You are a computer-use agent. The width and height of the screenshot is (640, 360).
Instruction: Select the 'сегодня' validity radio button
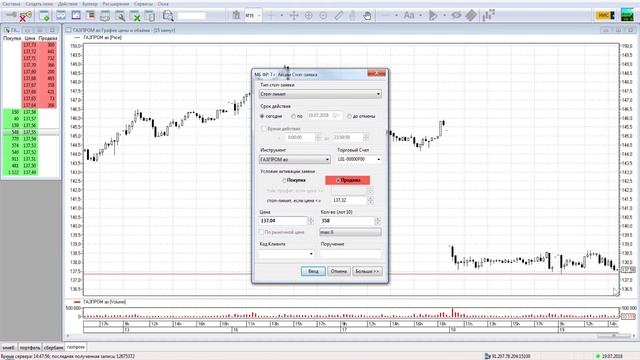262,116
